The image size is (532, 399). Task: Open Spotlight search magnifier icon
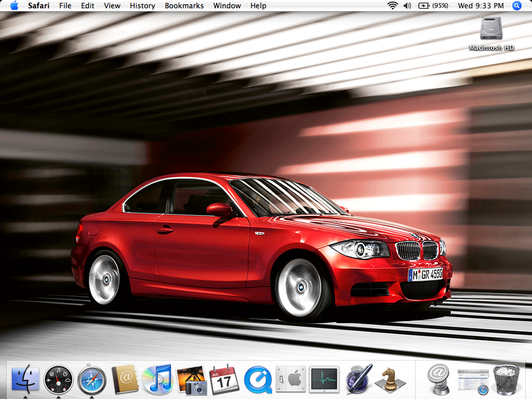coord(517,5)
